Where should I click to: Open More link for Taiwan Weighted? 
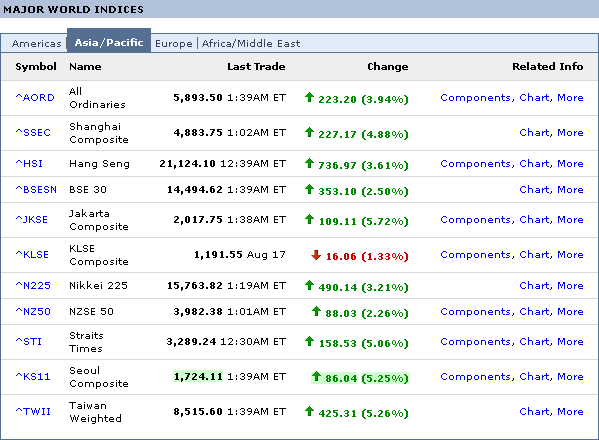click(x=570, y=411)
